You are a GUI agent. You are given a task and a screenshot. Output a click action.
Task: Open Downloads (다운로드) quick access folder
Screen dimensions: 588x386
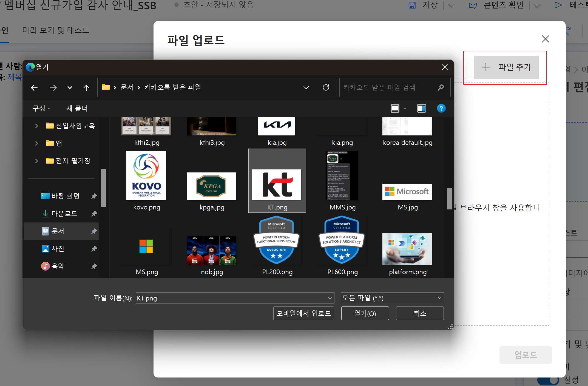pyautogui.click(x=64, y=214)
